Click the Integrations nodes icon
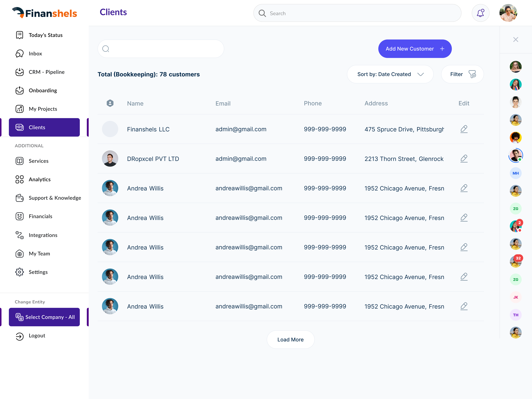The image size is (532, 399). 19,235
